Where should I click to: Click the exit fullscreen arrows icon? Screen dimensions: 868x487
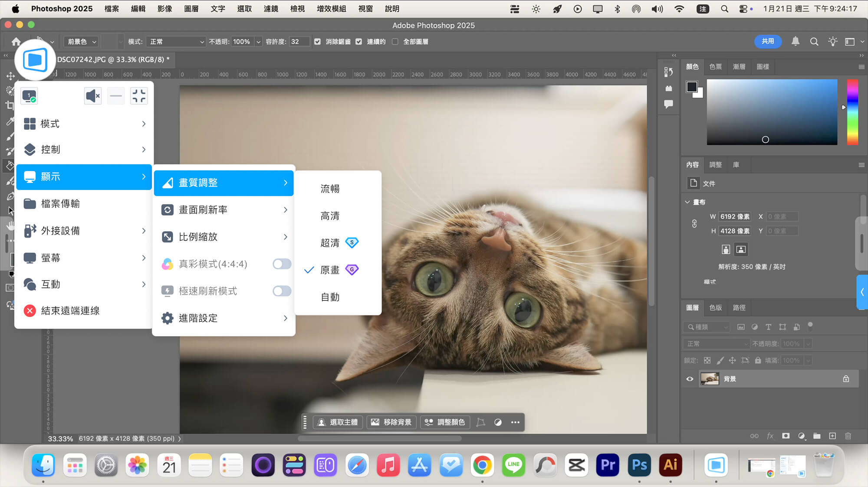(139, 96)
